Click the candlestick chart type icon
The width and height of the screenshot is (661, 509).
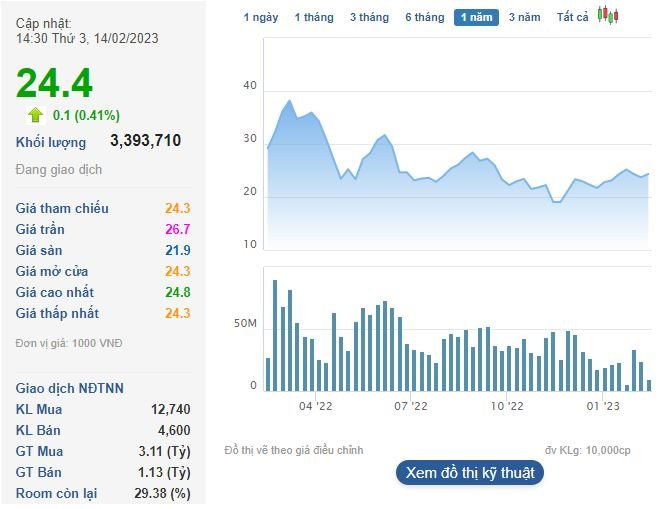(x=607, y=16)
